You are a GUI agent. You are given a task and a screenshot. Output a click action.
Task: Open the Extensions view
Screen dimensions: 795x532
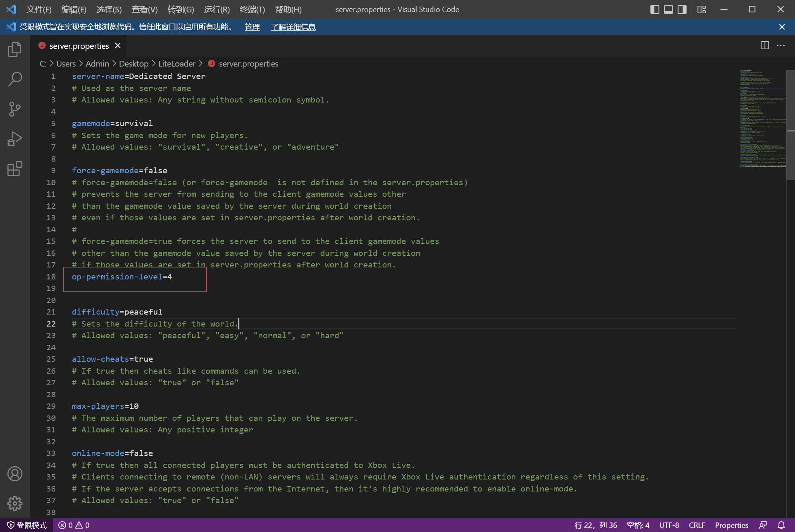point(15,169)
